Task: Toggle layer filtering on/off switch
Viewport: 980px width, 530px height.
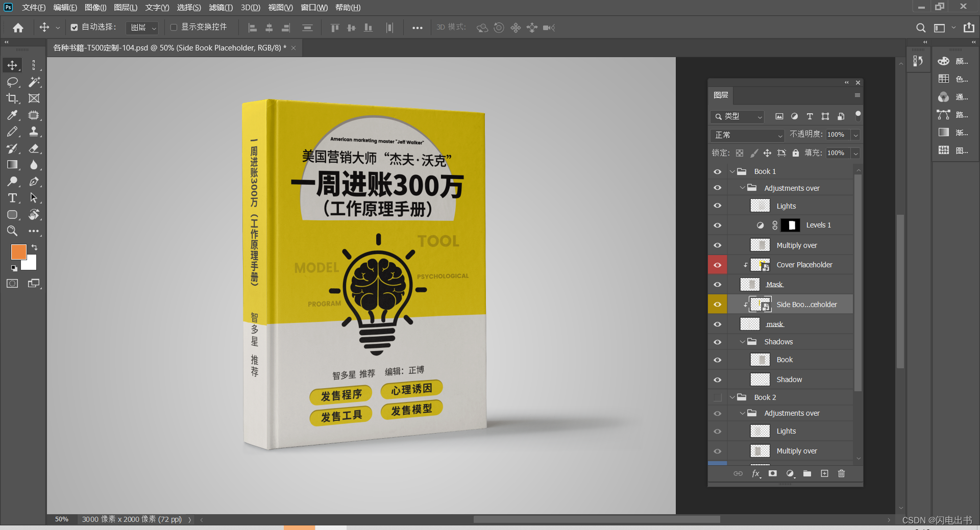Action: [858, 116]
